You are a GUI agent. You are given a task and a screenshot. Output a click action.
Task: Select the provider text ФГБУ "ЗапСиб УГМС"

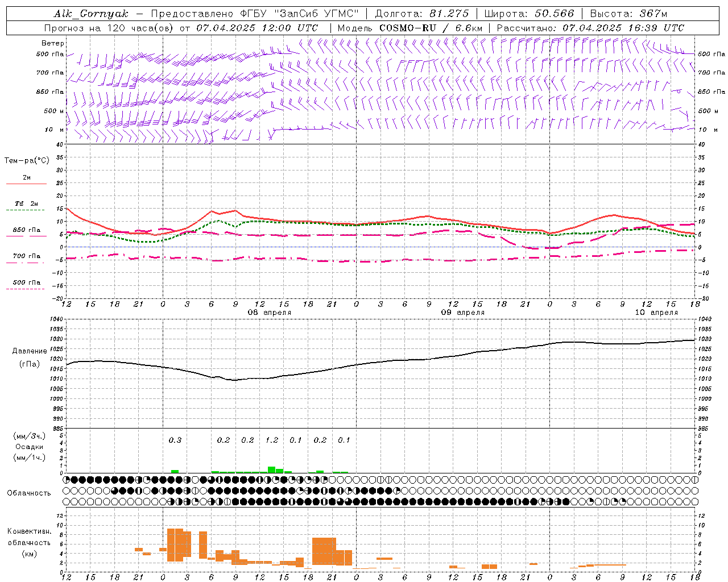click(x=300, y=14)
